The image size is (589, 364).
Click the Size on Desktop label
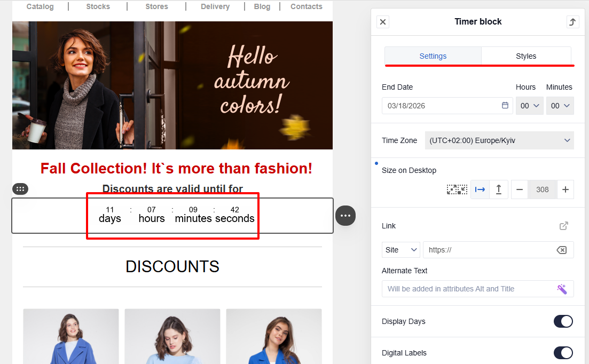click(x=409, y=170)
